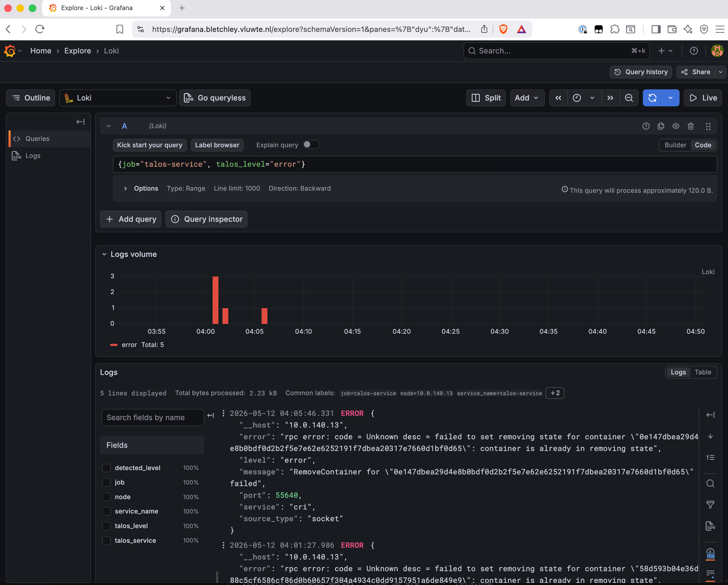Check the service_name field checkbox

click(106, 511)
